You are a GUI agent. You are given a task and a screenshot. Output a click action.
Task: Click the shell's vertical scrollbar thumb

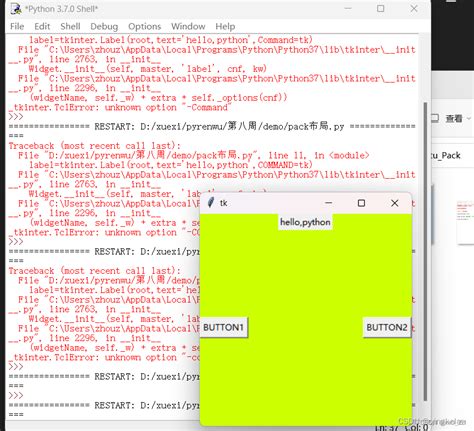coord(425,252)
